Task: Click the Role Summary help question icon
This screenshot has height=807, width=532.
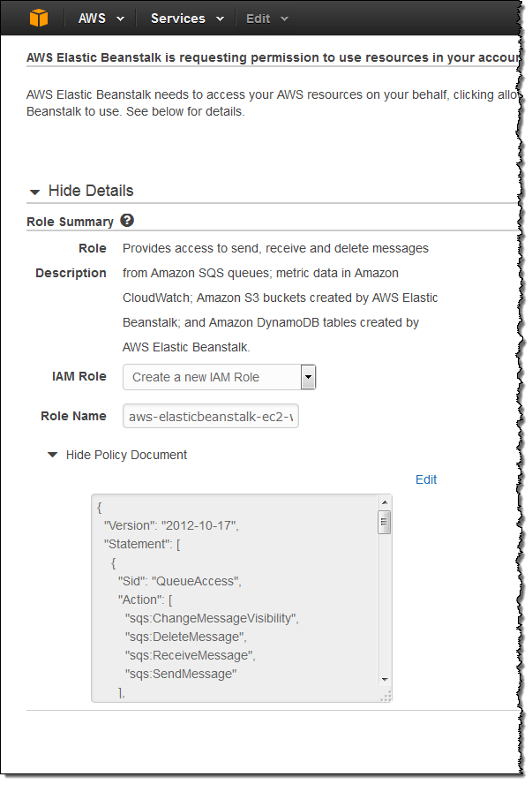Action: (127, 221)
